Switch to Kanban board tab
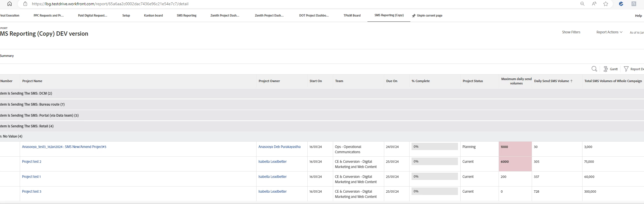644x204 pixels. click(x=153, y=15)
